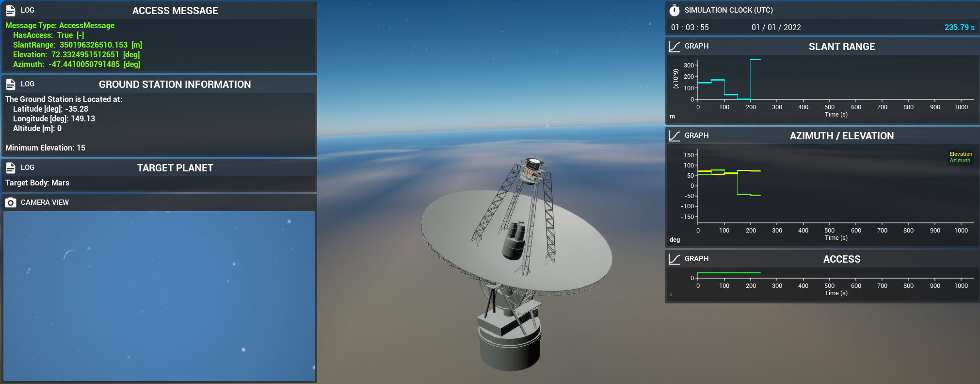The height and width of the screenshot is (384, 980).
Task: Click the Minimum Elevation: 15 line
Action: point(45,148)
